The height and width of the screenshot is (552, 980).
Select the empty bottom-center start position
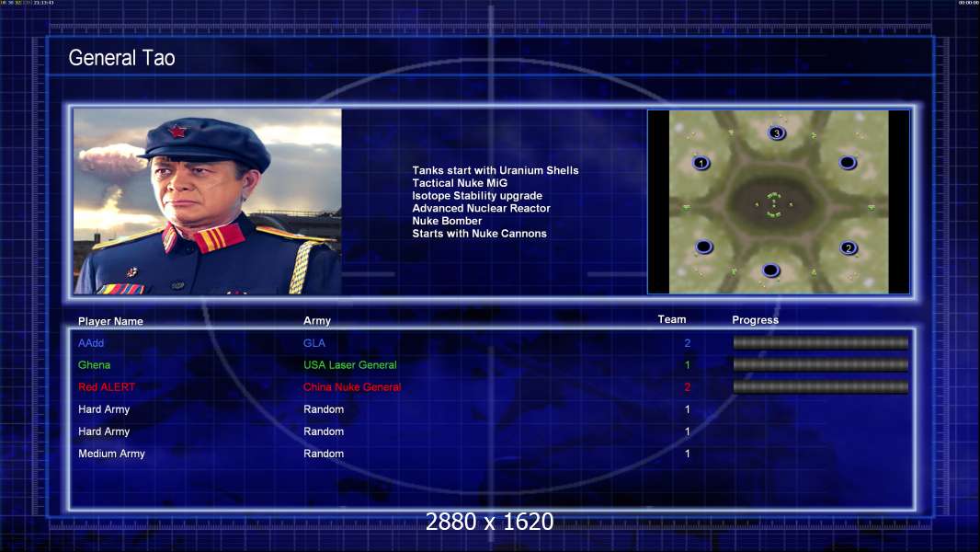pyautogui.click(x=770, y=270)
